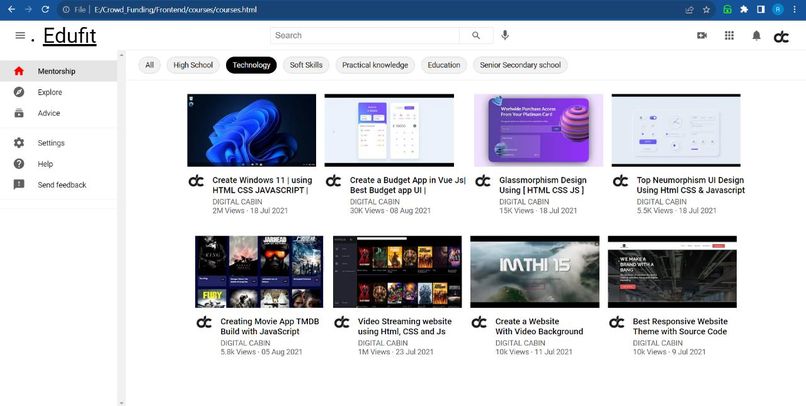Open the hamburger menu beside Edufit
806x406 pixels.
20,35
